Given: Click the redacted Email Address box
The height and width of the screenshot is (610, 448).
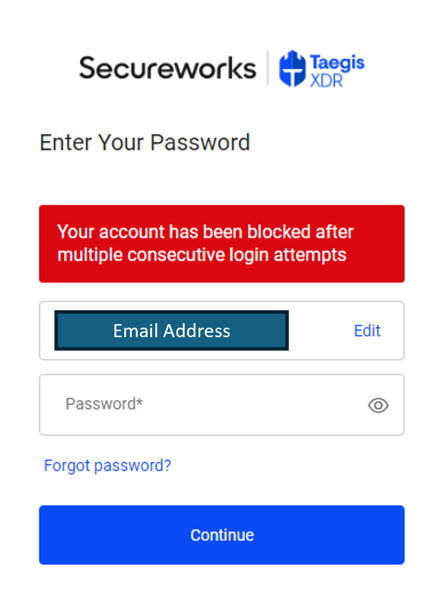Looking at the screenshot, I should (x=172, y=330).
